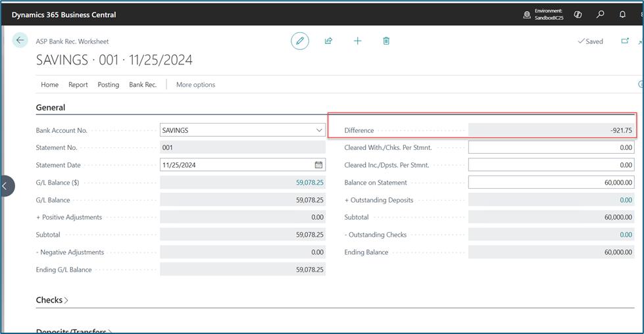This screenshot has width=644, height=334.
Task: Click Bank Account No. SAVINGS field
Action: click(x=243, y=130)
